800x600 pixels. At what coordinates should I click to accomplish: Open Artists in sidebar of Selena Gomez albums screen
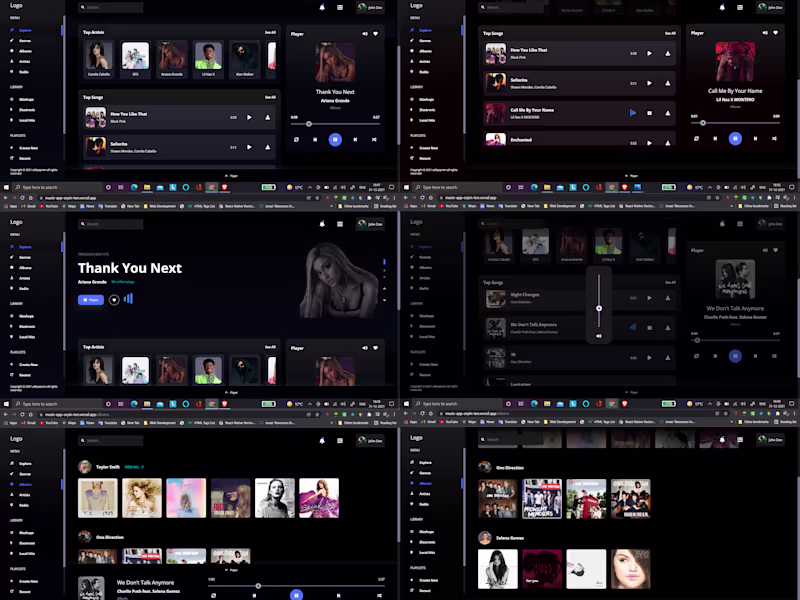coord(424,494)
